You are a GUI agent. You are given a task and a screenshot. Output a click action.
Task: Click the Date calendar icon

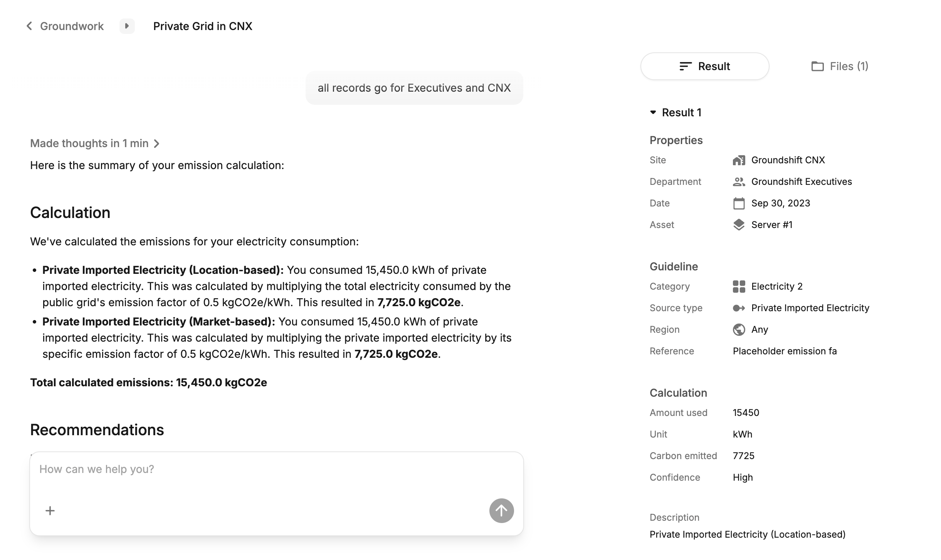point(739,203)
